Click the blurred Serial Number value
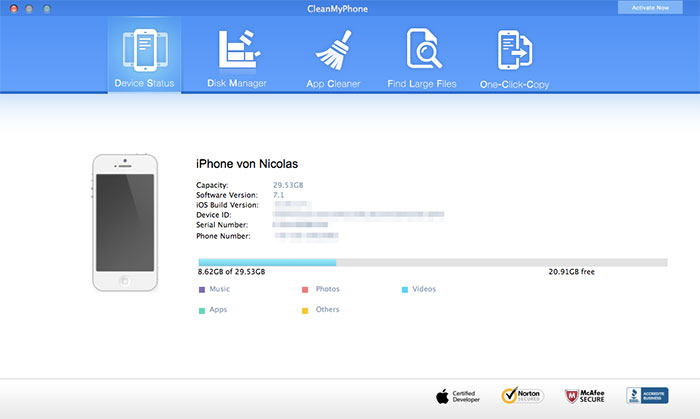 [300, 224]
